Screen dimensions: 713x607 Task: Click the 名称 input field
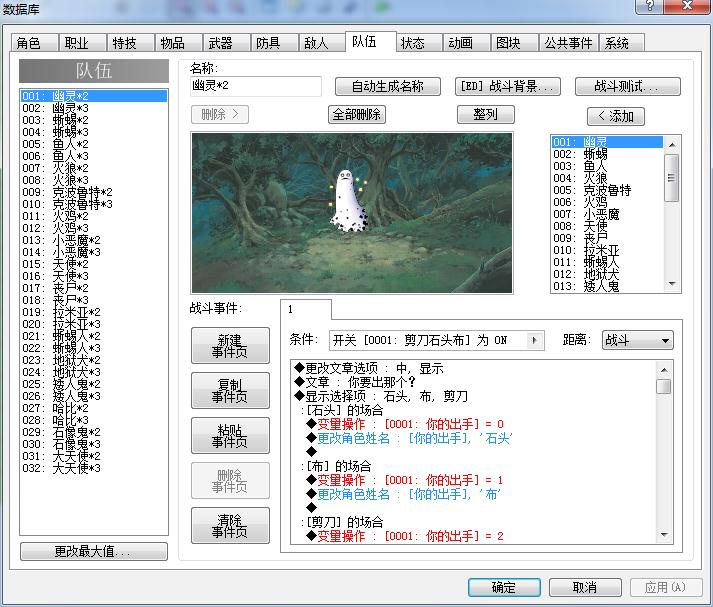(x=256, y=86)
